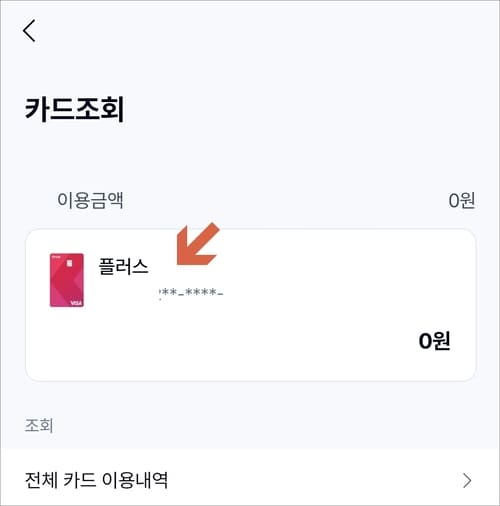Screen dimensions: 500x506
Task: Click the 이용금액 label
Action: click(x=90, y=200)
